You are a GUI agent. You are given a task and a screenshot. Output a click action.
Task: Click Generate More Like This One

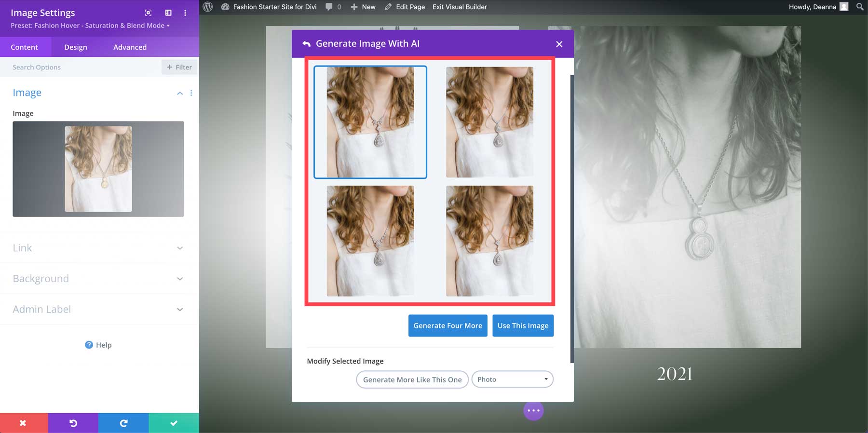(412, 379)
